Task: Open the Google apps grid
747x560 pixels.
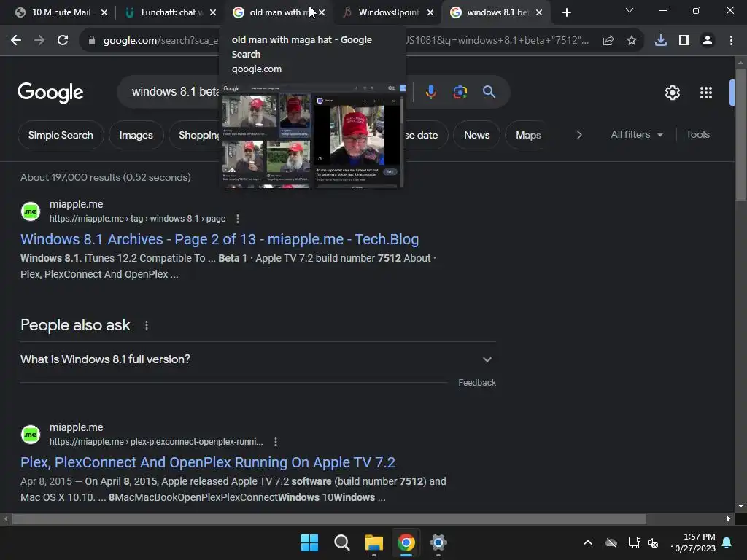Action: click(706, 93)
